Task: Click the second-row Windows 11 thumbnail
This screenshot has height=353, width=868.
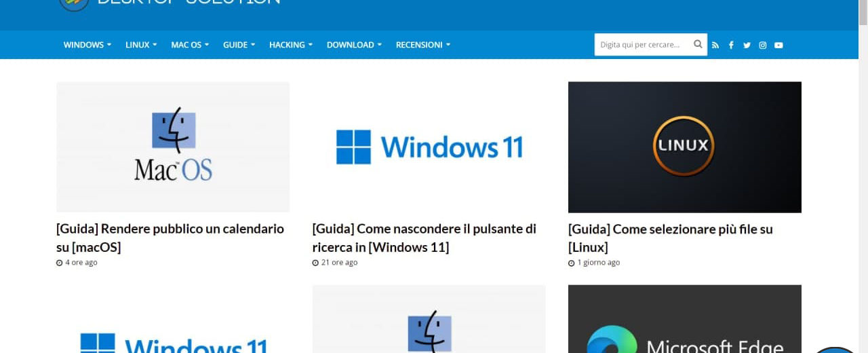Action: [x=173, y=319]
